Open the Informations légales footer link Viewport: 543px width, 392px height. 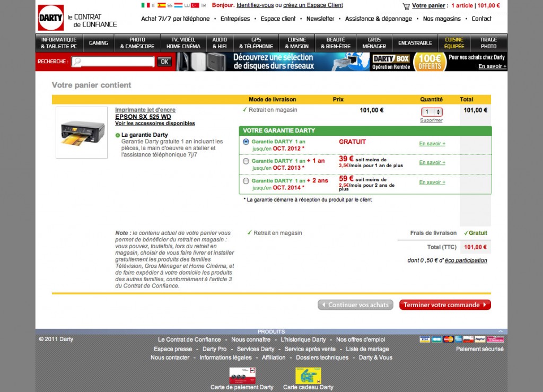225,358
